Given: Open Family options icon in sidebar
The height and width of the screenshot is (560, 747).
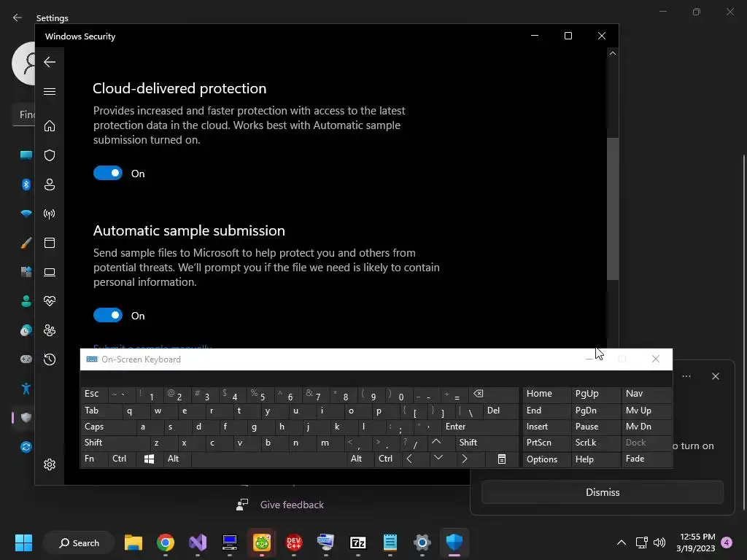Looking at the screenshot, I should coord(50,330).
